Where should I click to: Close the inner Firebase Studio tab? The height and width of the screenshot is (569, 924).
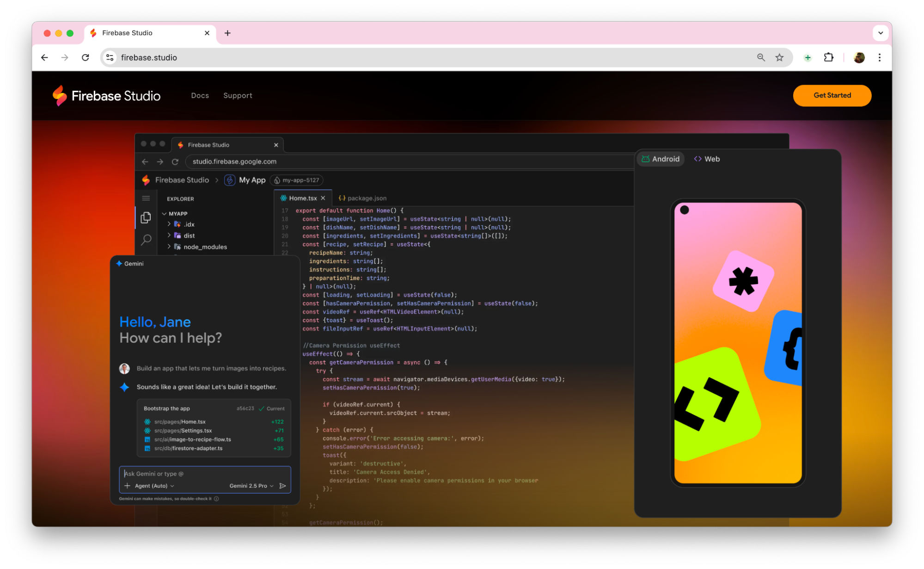[x=276, y=145]
